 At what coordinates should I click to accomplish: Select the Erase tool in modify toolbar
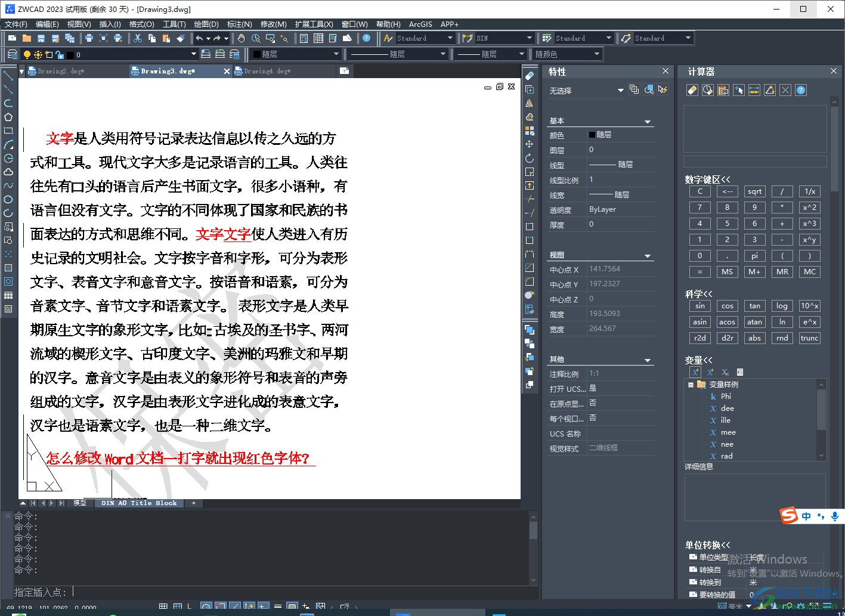(x=530, y=76)
